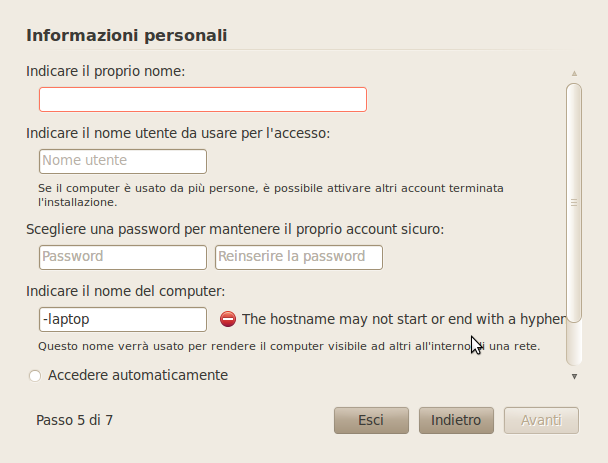Focus the "proprio nome" text field
608x463 pixels.
(202, 99)
